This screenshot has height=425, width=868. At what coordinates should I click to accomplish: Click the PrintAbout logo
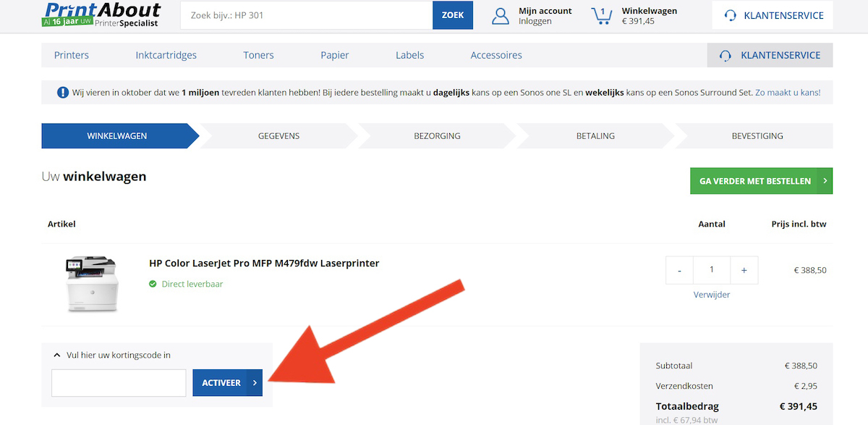101,14
